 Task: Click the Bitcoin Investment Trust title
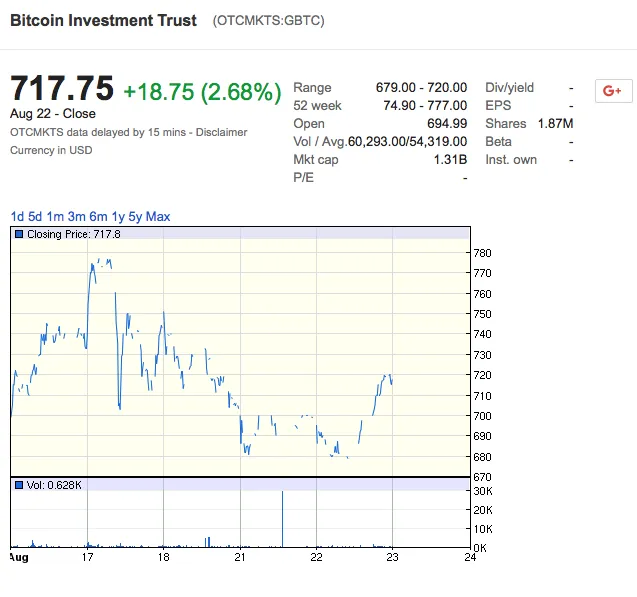[x=104, y=20]
